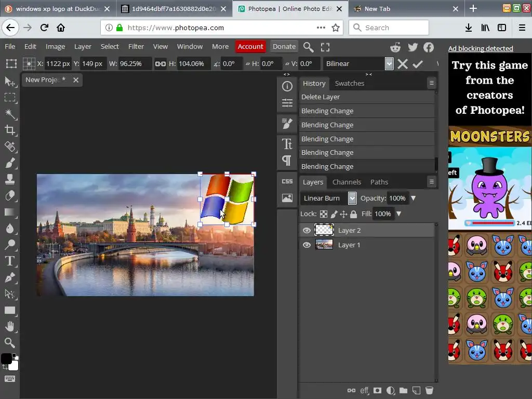Open the Paragraph panel icon
The width and height of the screenshot is (532, 399).
point(287,160)
